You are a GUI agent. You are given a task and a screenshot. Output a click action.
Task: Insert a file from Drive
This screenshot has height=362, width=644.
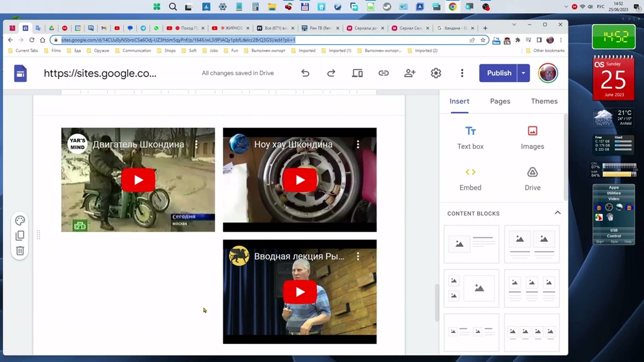pos(532,178)
